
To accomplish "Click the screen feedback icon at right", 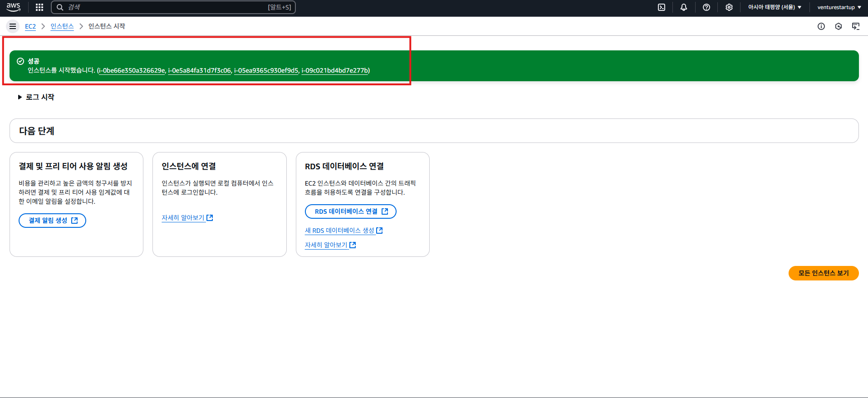I will pyautogui.click(x=856, y=26).
